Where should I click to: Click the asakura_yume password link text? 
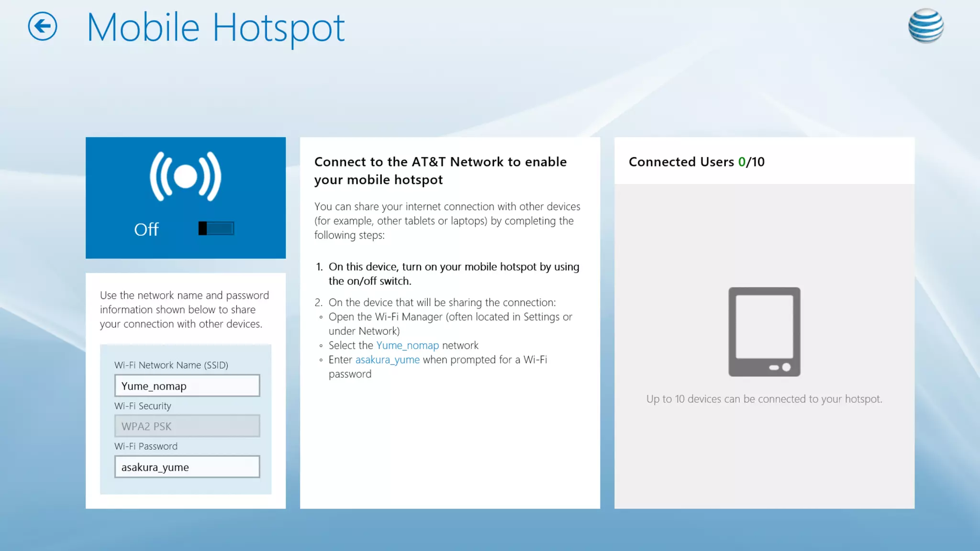(387, 360)
